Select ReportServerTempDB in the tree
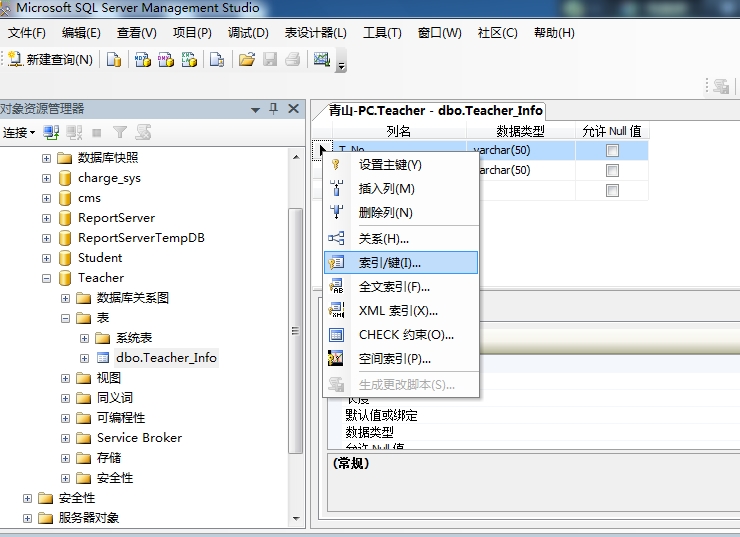 coord(141,238)
